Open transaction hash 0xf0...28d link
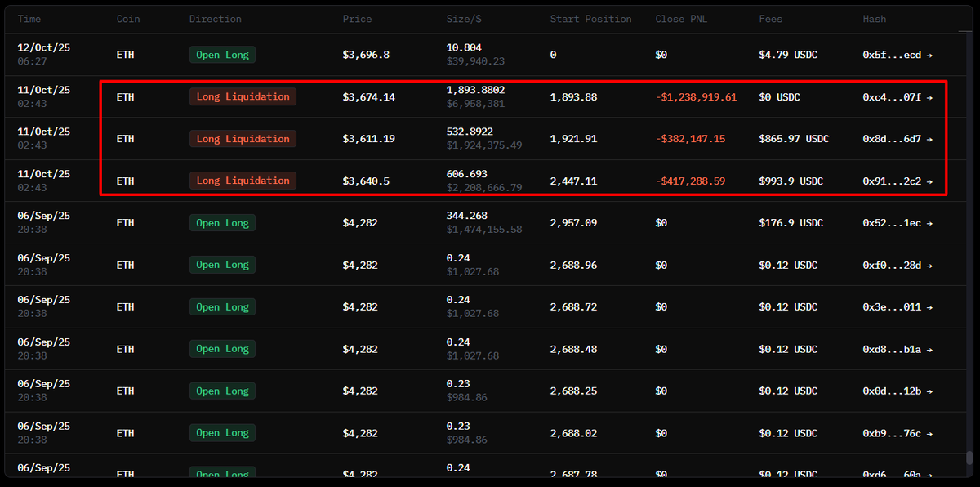This screenshot has height=487, width=980. tap(897, 265)
